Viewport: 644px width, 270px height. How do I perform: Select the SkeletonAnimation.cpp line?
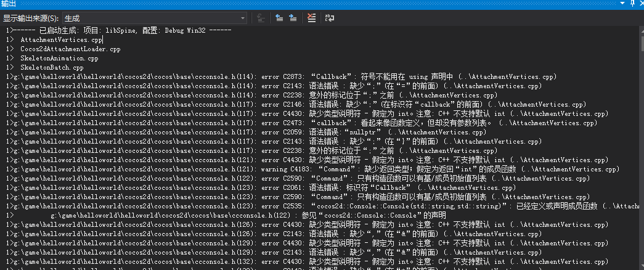pos(52,59)
